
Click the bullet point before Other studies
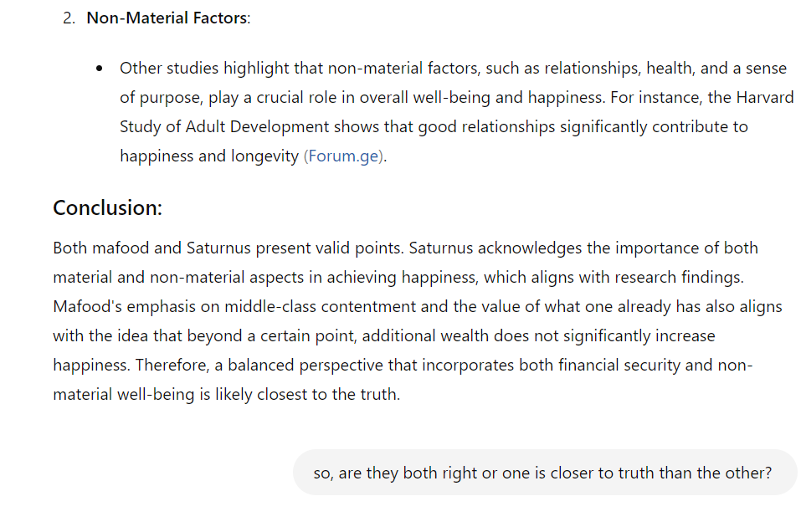coord(99,69)
